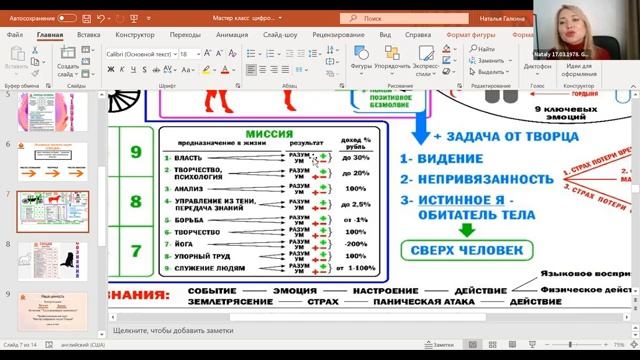This screenshot has height=360, width=640.
Task: Open the Рецензирование tab
Action: pos(338,35)
